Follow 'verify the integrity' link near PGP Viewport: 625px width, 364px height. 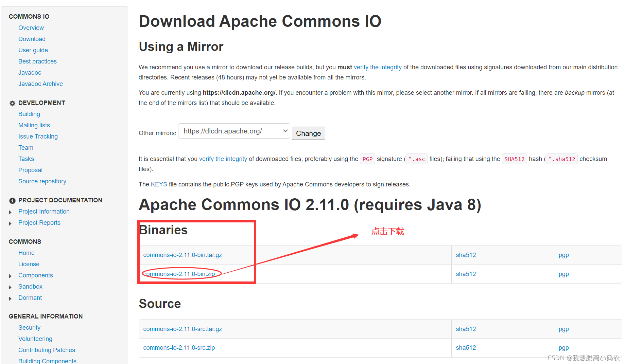tap(223, 159)
